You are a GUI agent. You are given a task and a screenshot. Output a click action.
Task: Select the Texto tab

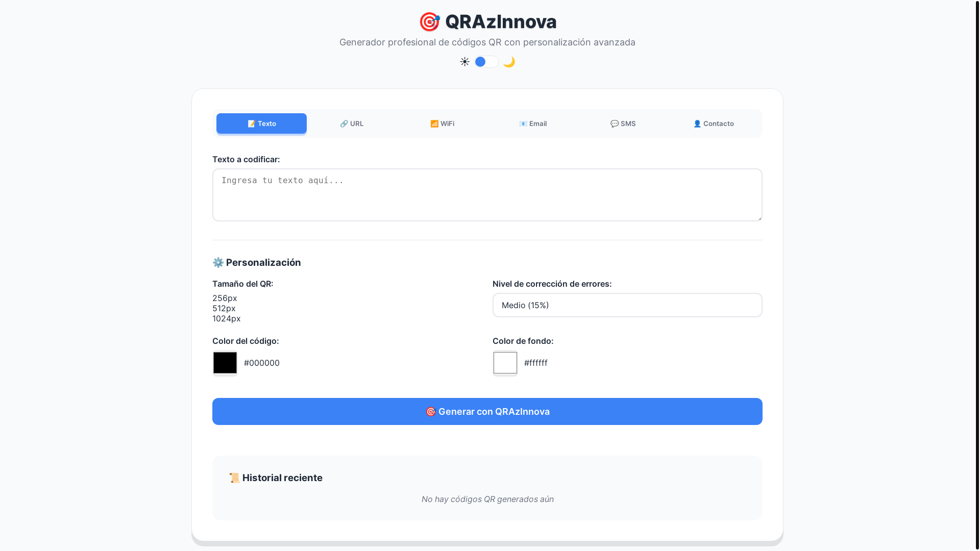261,123
